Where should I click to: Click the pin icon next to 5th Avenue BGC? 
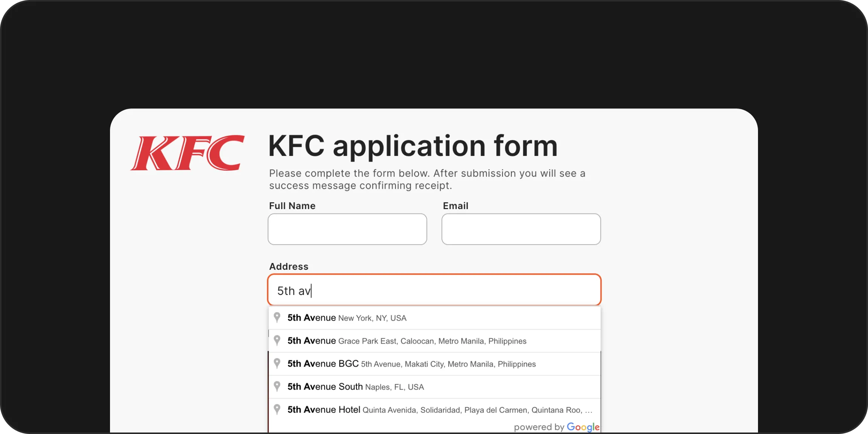coord(277,364)
